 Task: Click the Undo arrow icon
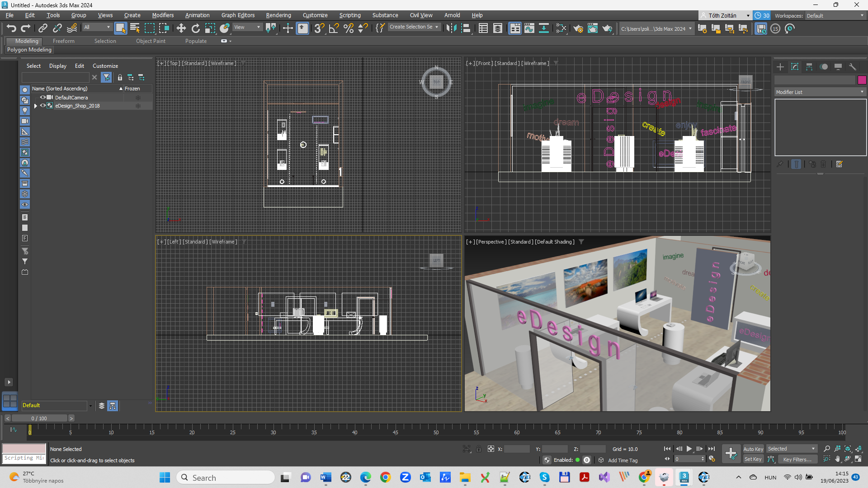click(x=11, y=28)
